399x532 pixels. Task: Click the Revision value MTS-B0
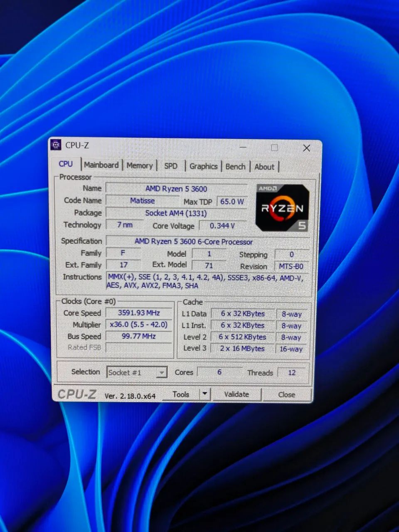coord(291,266)
